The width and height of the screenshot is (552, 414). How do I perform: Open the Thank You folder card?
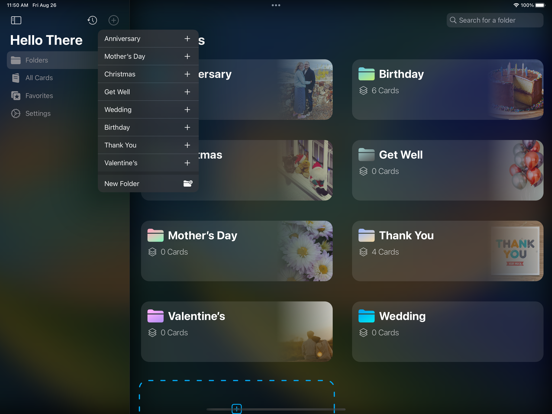click(448, 251)
